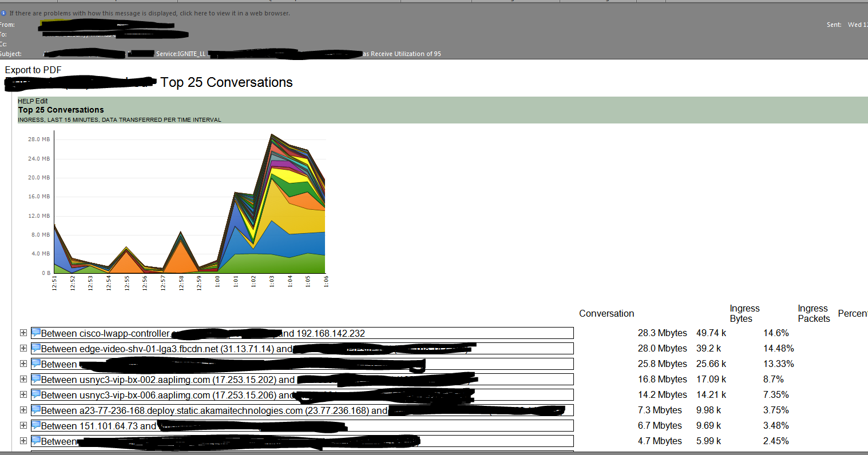Viewport: 868px width, 455px height.
Task: Expand the usnyc3-vip-bx-002.aaplimg.com row
Action: tap(23, 379)
